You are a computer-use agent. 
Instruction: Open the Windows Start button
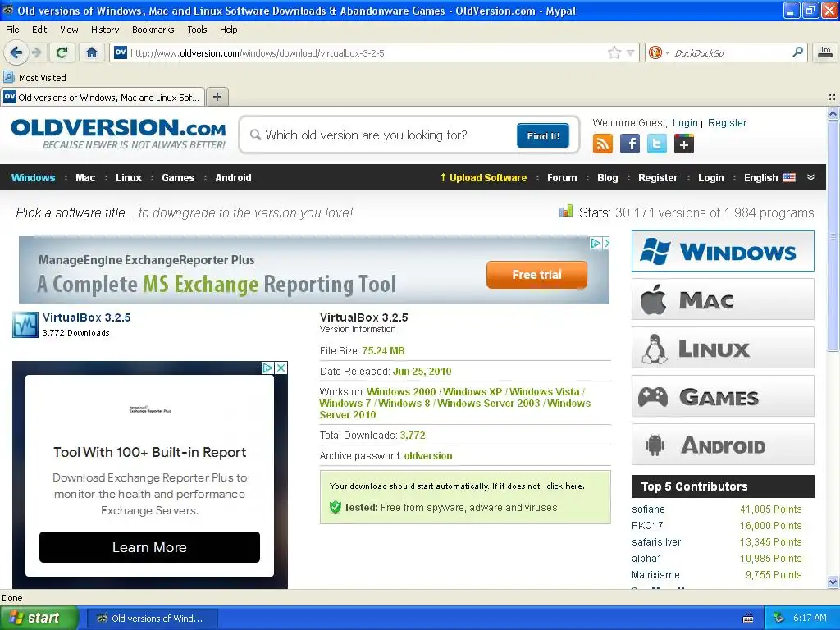(x=39, y=618)
